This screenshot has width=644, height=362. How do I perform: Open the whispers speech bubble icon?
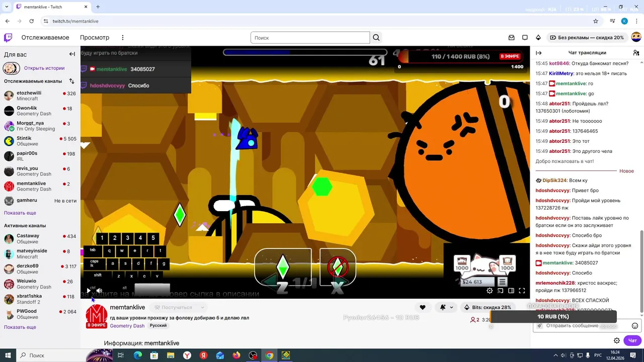[525, 38]
